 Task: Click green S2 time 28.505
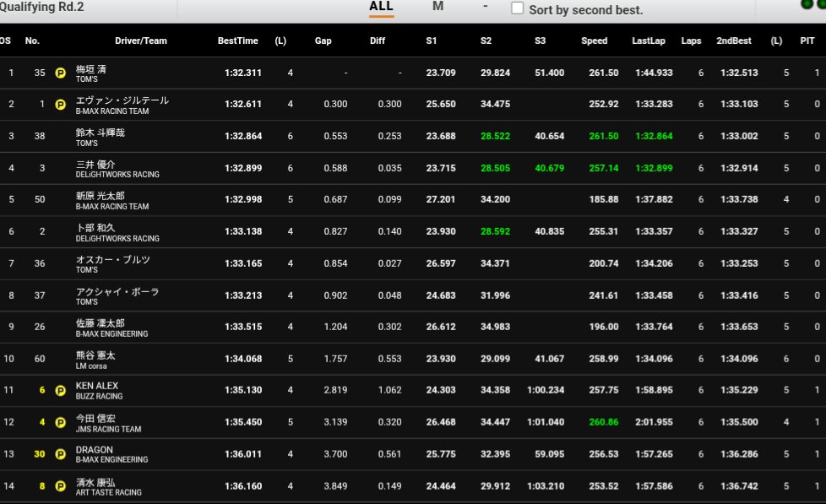pos(495,168)
